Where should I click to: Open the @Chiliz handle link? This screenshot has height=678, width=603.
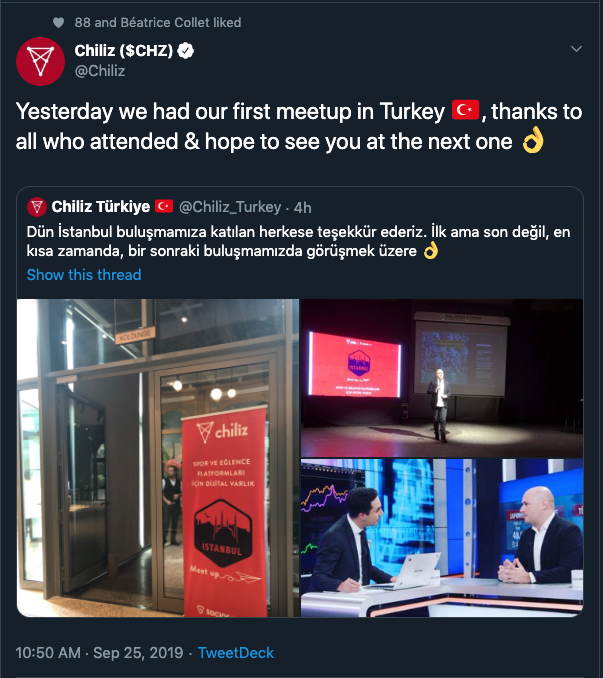pyautogui.click(x=100, y=71)
